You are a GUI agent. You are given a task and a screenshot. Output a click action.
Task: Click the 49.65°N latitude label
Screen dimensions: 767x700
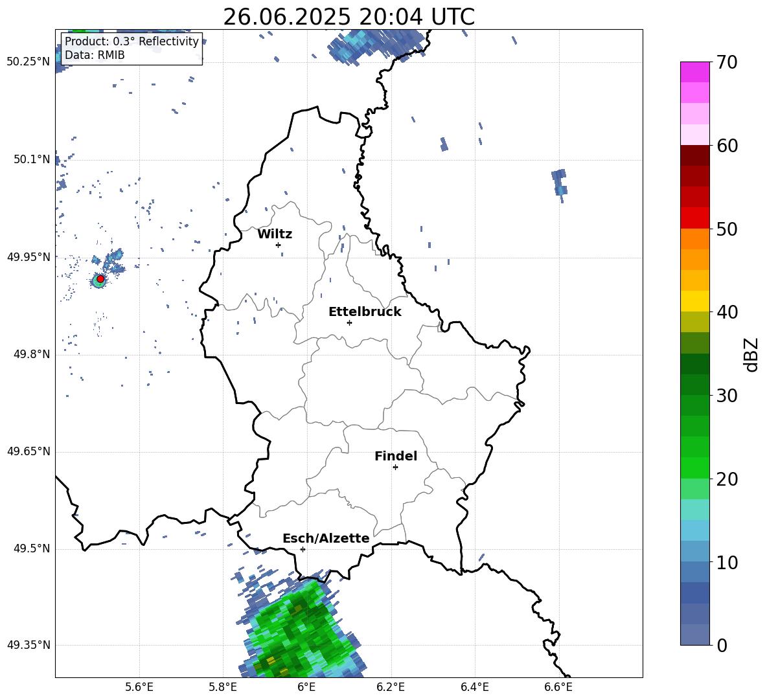coord(29,451)
